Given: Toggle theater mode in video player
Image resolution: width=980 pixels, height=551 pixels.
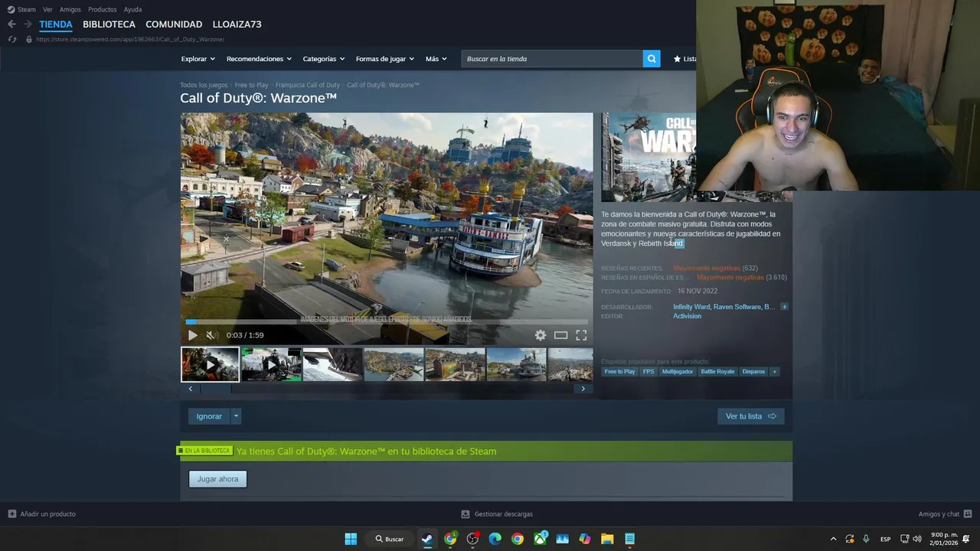Looking at the screenshot, I should 560,335.
